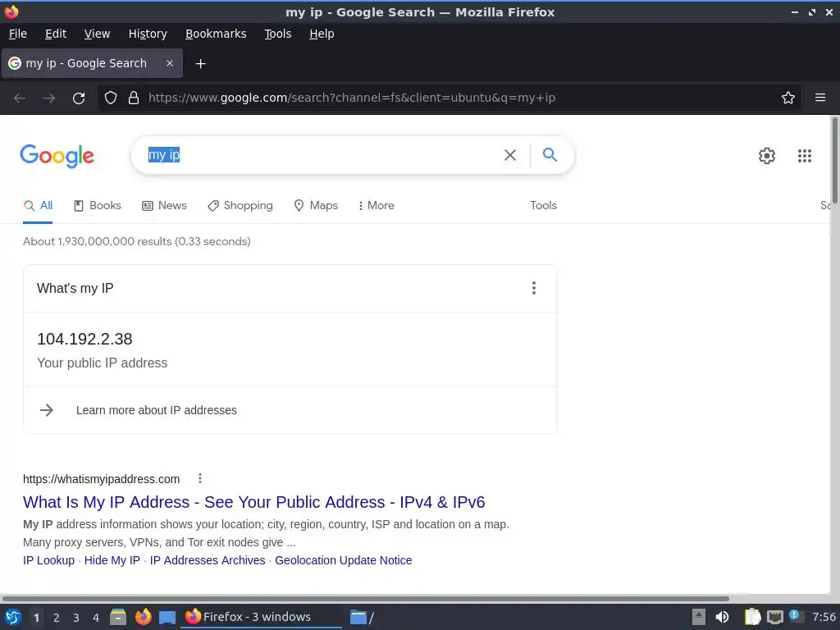Open the network tray icon

pos(774,617)
